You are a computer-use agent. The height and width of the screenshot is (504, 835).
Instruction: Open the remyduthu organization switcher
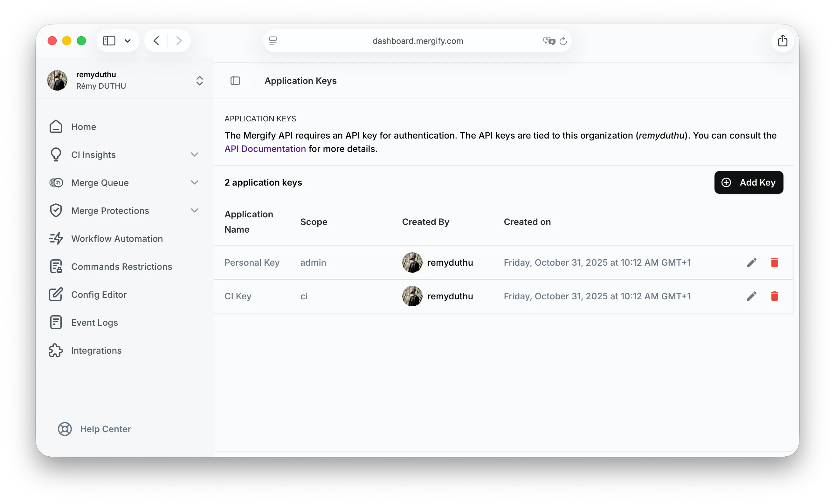pyautogui.click(x=199, y=81)
